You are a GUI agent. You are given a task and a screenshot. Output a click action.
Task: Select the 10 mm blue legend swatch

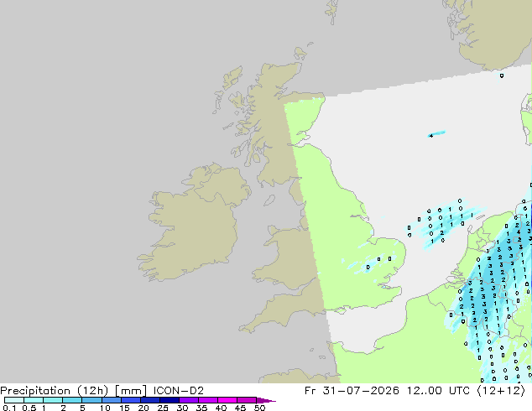[x=112, y=400]
